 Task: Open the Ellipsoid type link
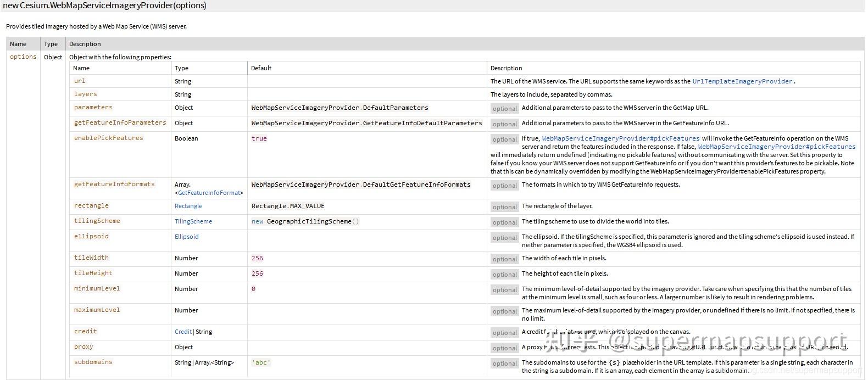[x=187, y=237]
